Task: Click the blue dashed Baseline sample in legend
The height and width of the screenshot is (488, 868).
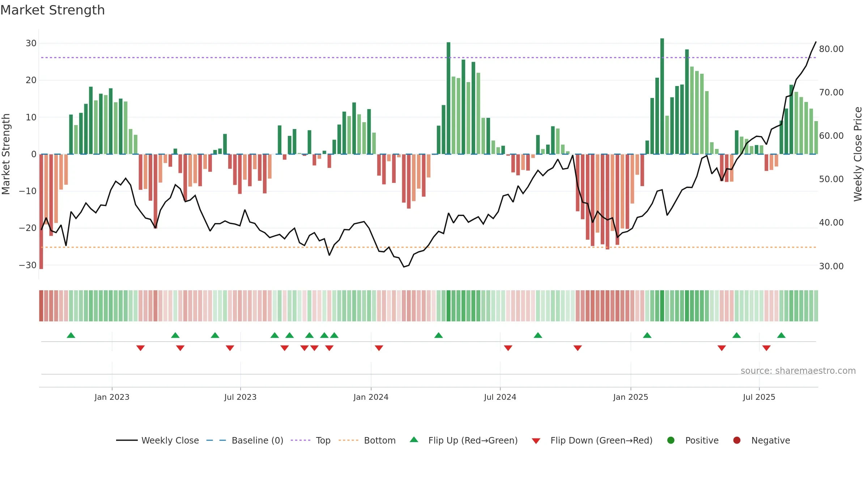Action: tap(216, 440)
